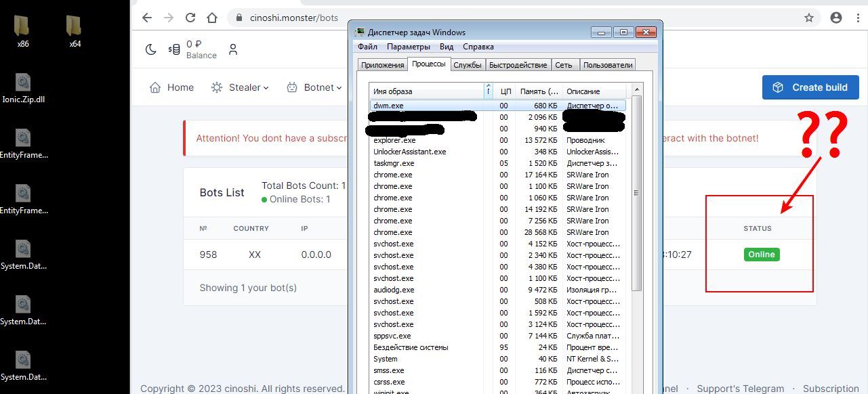Click the STATUS column header
The height and width of the screenshot is (394, 868).
(758, 229)
